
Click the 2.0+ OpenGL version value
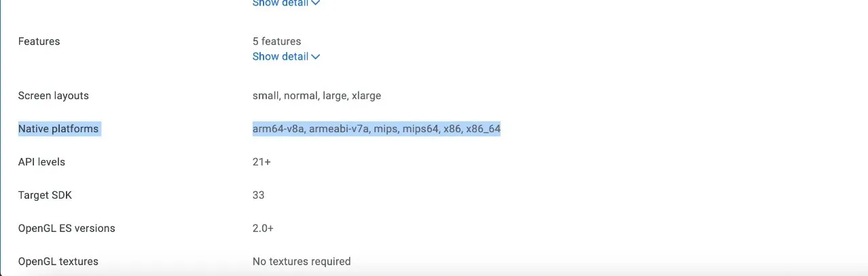pos(263,229)
